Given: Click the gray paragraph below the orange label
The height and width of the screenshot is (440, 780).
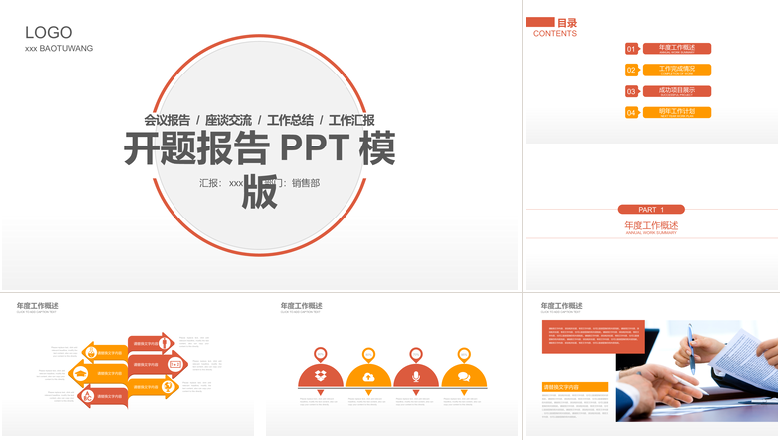Looking at the screenshot, I should coord(575,405).
